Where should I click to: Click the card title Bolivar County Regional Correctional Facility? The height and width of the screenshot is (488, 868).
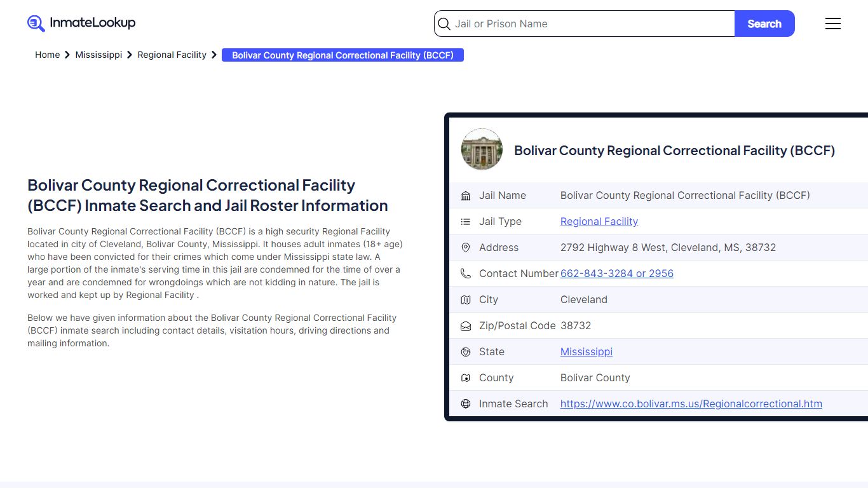(674, 151)
